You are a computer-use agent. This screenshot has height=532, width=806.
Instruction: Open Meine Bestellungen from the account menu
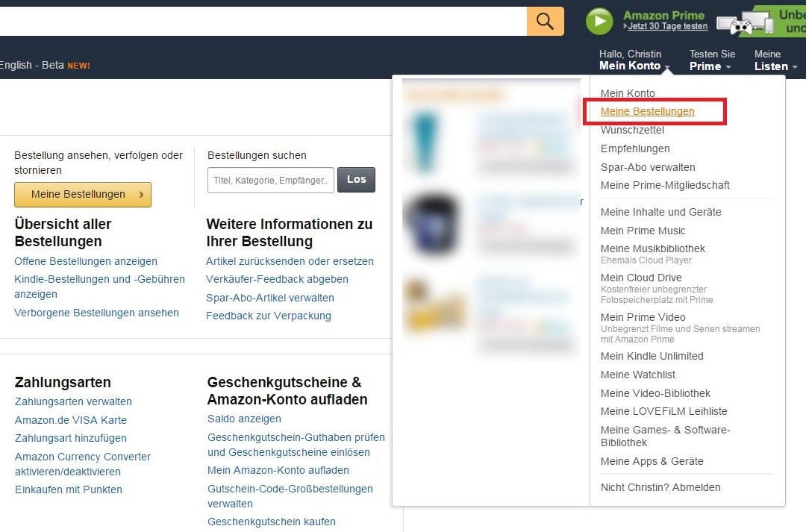pos(647,111)
